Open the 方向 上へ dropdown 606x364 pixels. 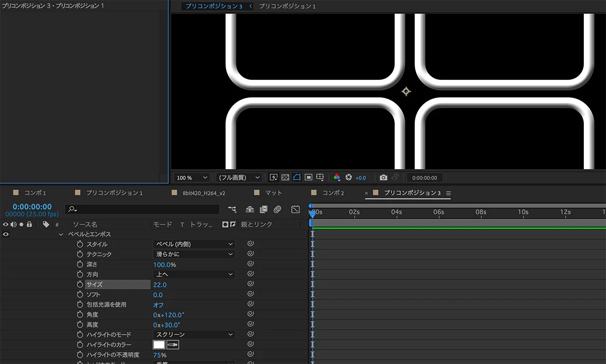194,274
